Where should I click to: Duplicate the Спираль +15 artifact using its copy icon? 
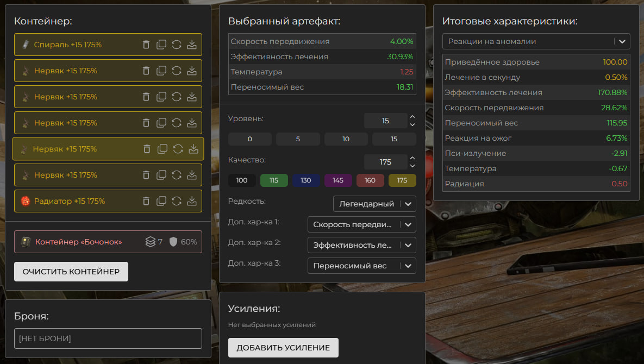click(x=161, y=45)
